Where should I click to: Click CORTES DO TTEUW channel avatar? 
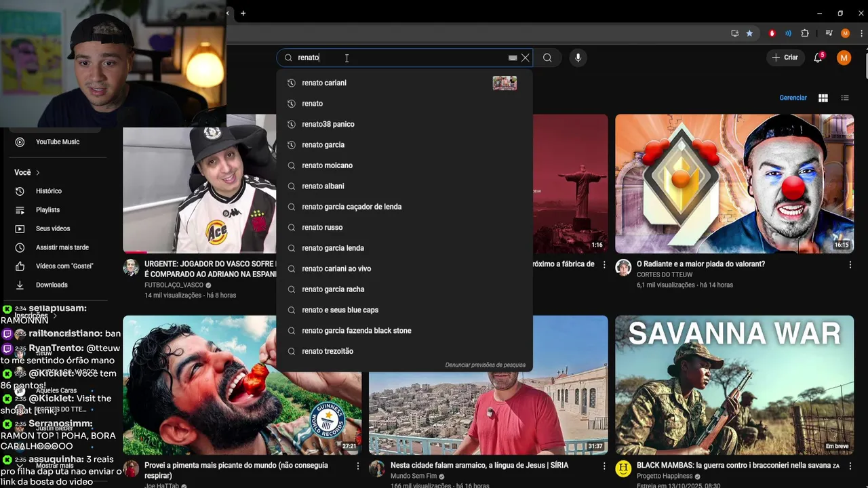click(x=623, y=268)
